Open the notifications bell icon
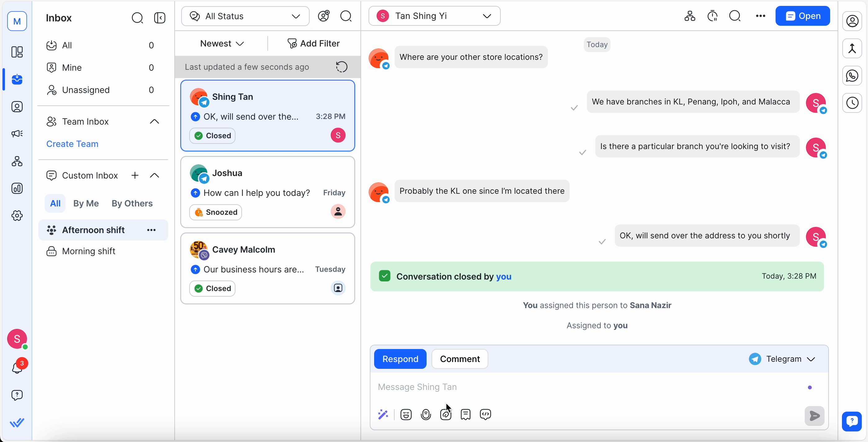Screen dimensions: 868x442 [x=17, y=368]
